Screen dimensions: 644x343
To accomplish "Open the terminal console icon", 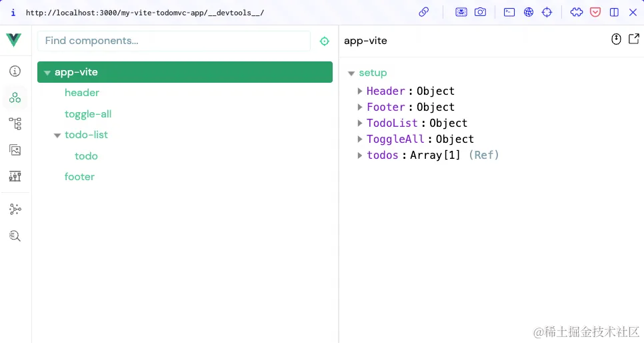I will point(509,12).
